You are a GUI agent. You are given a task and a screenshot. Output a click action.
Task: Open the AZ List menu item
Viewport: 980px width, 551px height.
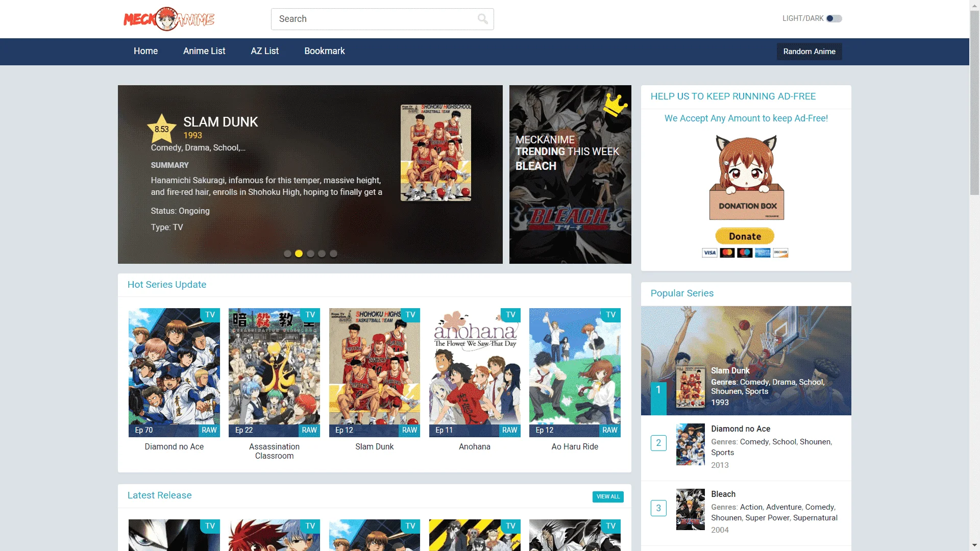click(264, 51)
